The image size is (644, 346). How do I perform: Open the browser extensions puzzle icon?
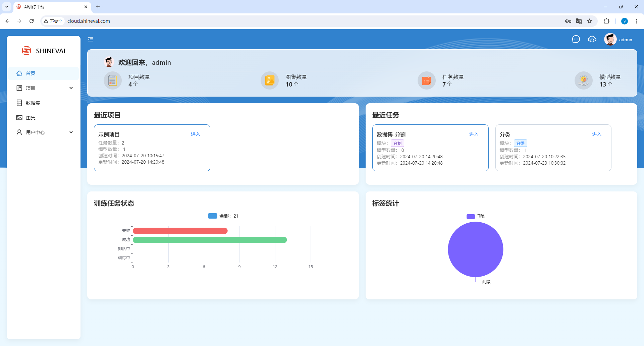point(606,21)
